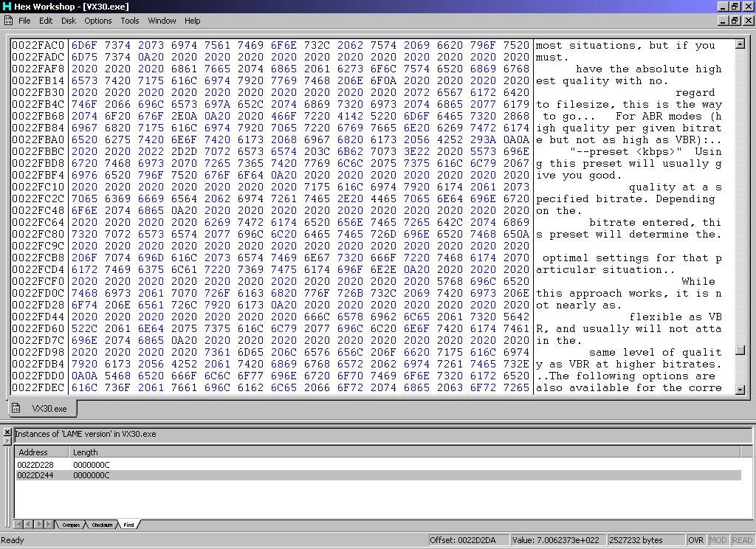Image resolution: width=756 pixels, height=549 pixels.
Task: Click the Hex Workshop title bar icon
Action: coord(6,6)
